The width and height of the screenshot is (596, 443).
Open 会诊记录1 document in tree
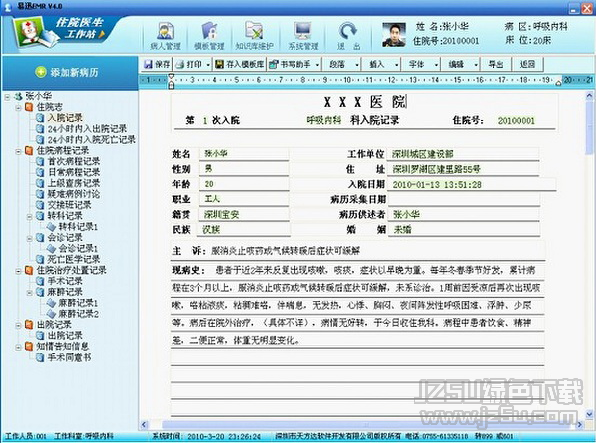point(78,248)
